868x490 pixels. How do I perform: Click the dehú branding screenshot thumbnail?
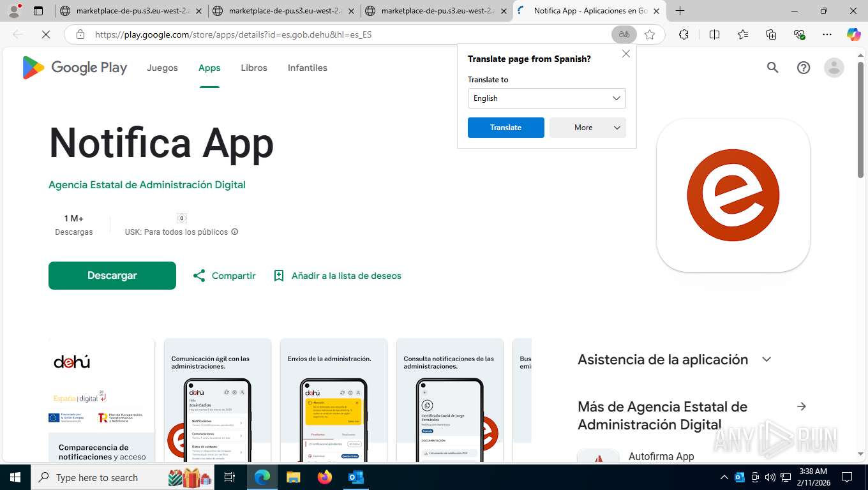(101, 400)
